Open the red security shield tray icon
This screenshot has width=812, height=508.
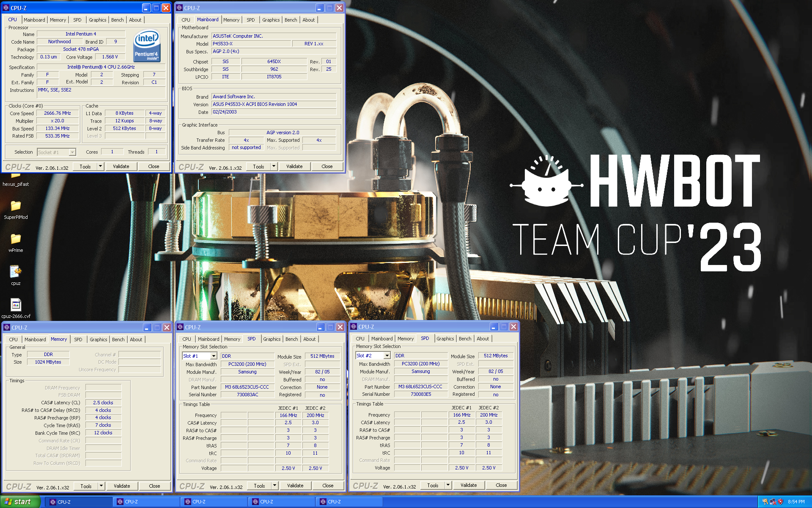[780, 502]
